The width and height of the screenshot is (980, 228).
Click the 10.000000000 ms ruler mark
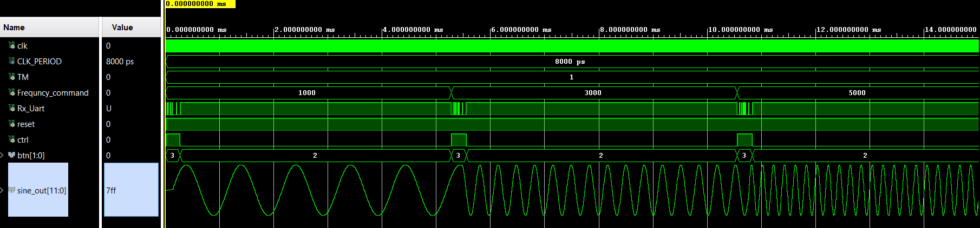[740, 30]
